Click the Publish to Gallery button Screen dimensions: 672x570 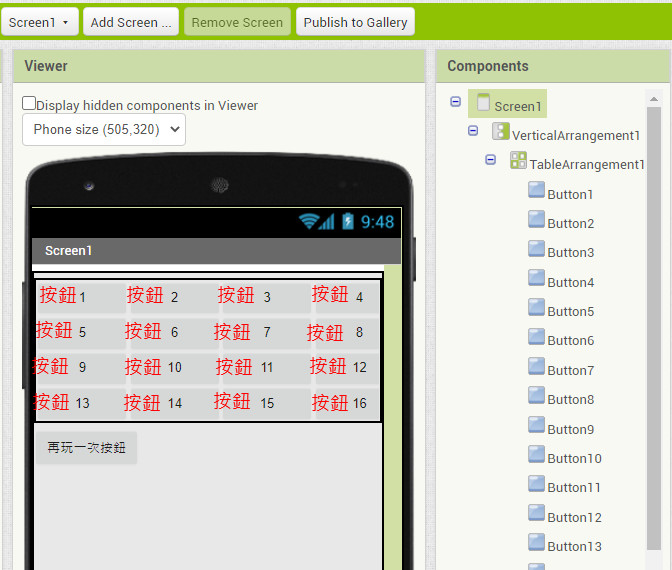[355, 22]
